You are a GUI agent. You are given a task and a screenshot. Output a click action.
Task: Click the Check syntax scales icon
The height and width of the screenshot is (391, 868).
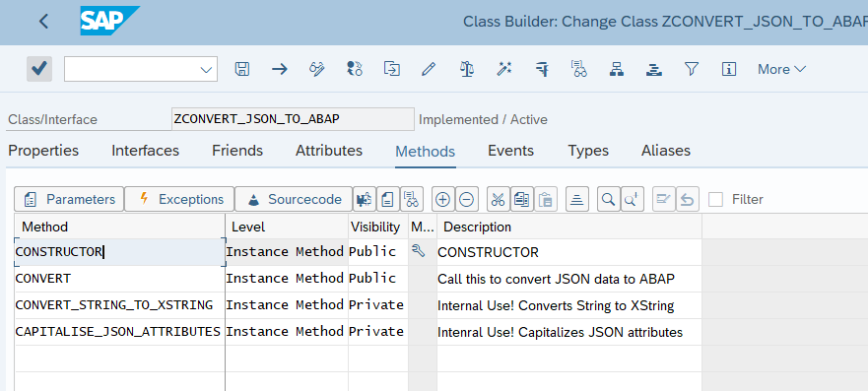[467, 69]
